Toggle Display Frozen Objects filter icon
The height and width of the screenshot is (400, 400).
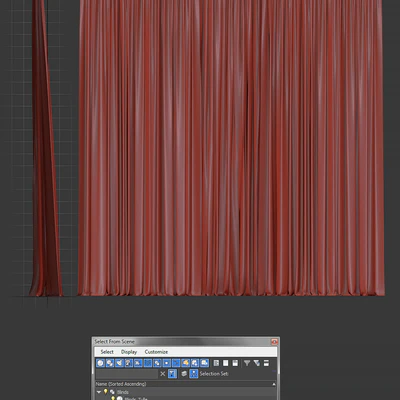(195, 363)
